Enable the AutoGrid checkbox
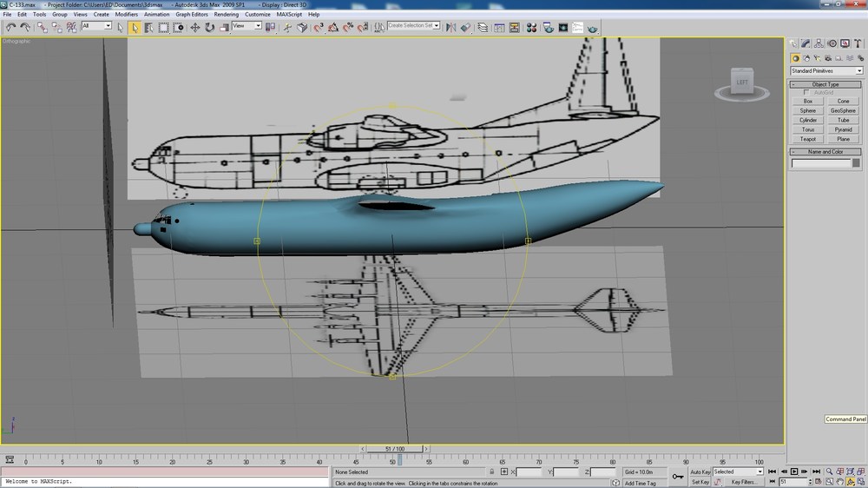This screenshot has width=868, height=488. click(x=806, y=93)
